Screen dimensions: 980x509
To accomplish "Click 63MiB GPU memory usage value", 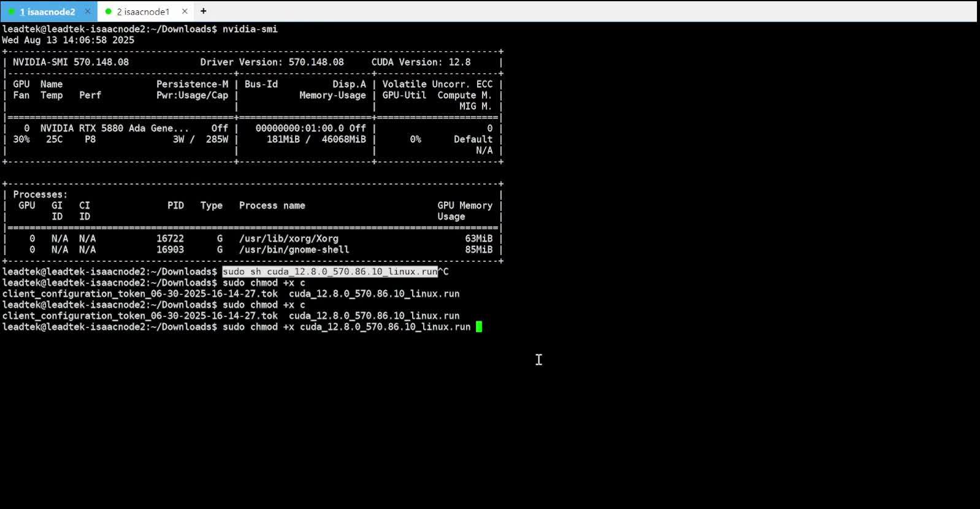I will click(479, 239).
